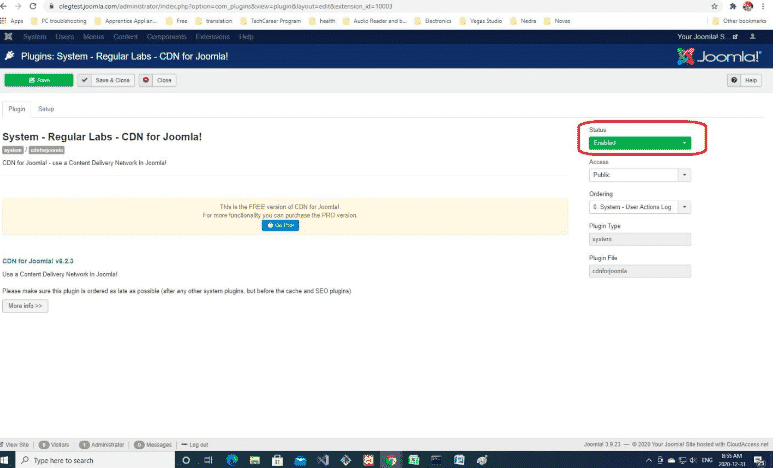The width and height of the screenshot is (776, 468).
Task: Open Excel from taskbar
Action: coord(414,460)
